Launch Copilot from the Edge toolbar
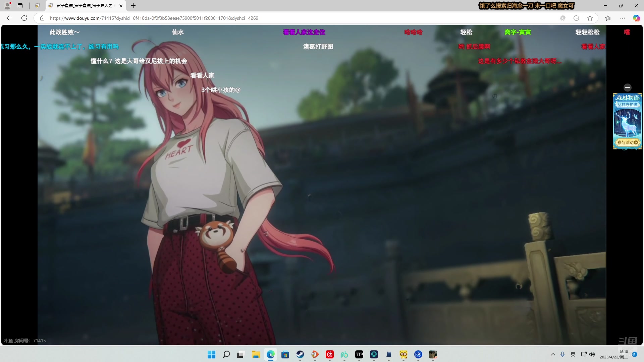This screenshot has width=644, height=362. pos(636,18)
